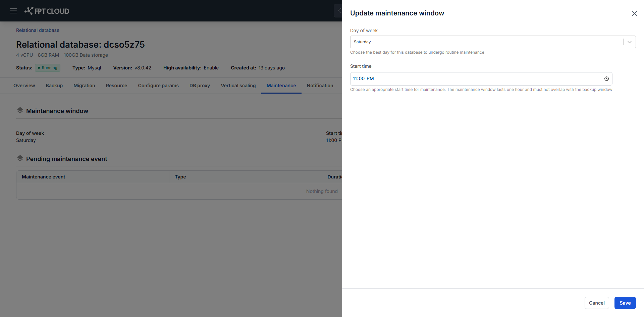Click the Running status badge
644x317 pixels.
pos(48,68)
